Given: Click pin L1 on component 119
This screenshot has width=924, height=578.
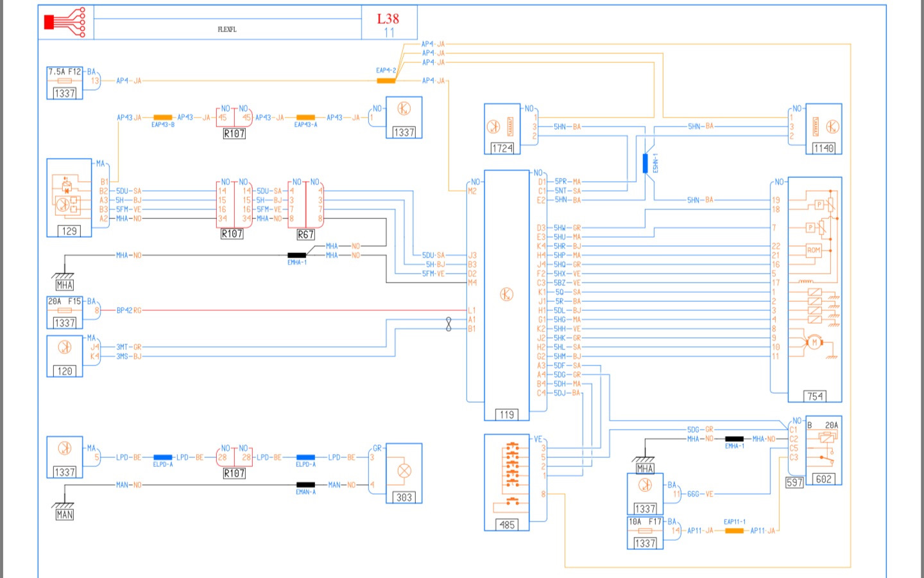Looking at the screenshot, I should pos(472,310).
